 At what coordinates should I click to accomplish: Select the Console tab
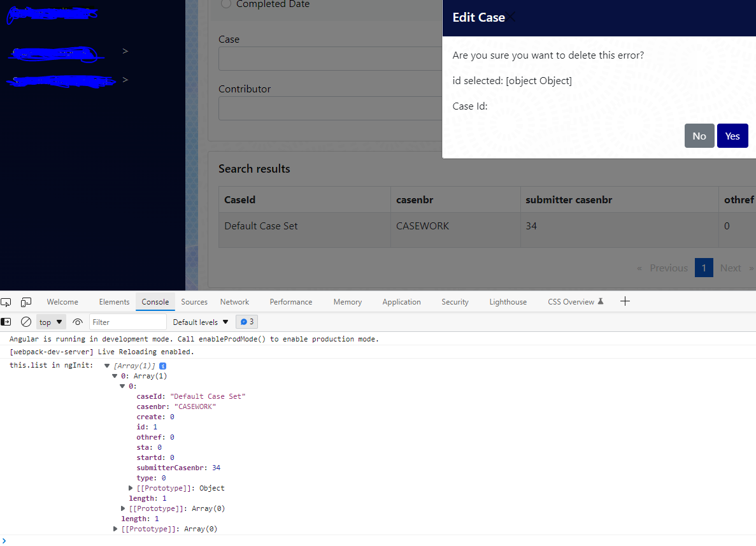[x=155, y=302]
